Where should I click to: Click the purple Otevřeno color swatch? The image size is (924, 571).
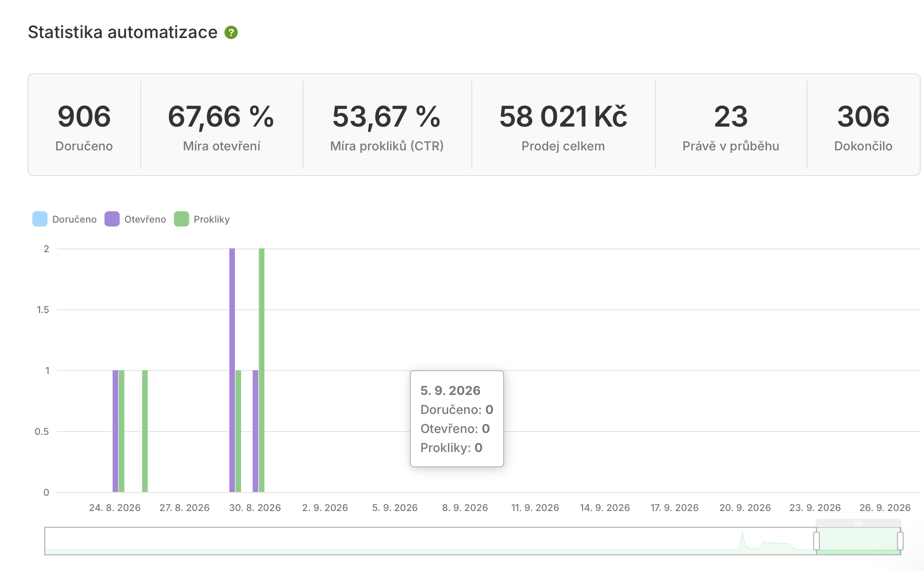pos(112,219)
